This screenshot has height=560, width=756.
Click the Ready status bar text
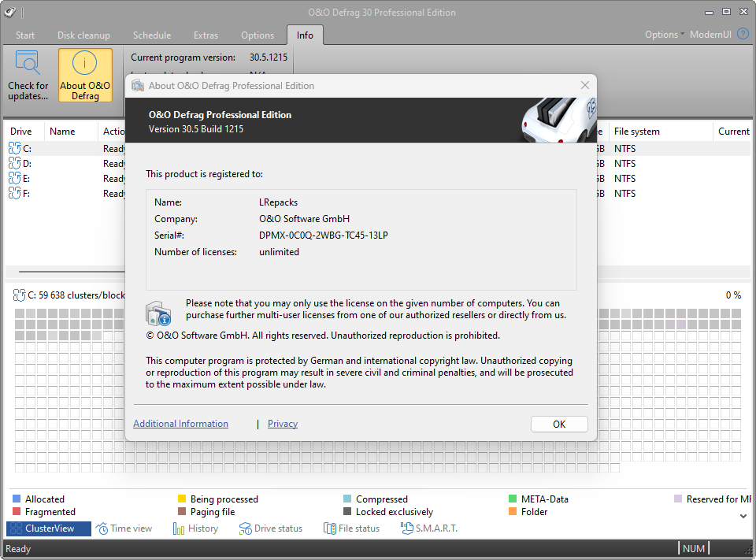click(18, 549)
